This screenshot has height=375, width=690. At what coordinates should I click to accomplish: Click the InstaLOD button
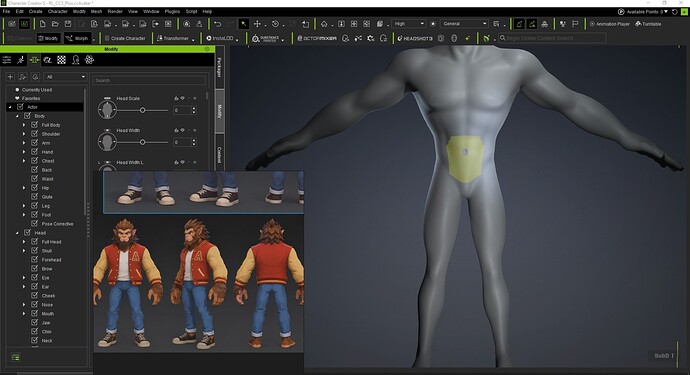(220, 38)
